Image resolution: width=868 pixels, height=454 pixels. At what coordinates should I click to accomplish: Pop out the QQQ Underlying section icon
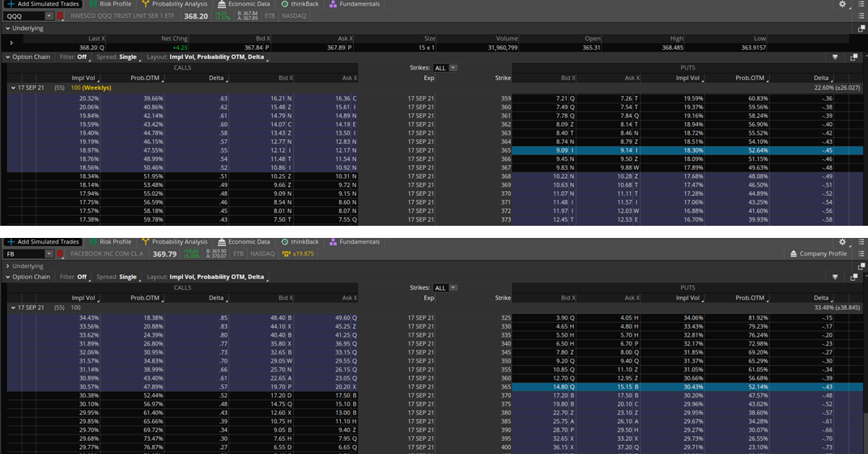click(861, 28)
